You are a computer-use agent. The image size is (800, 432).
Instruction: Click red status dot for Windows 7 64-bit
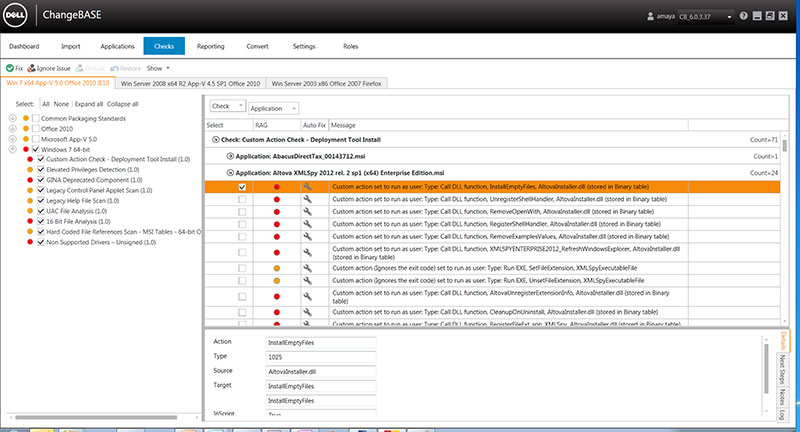pyautogui.click(x=26, y=149)
